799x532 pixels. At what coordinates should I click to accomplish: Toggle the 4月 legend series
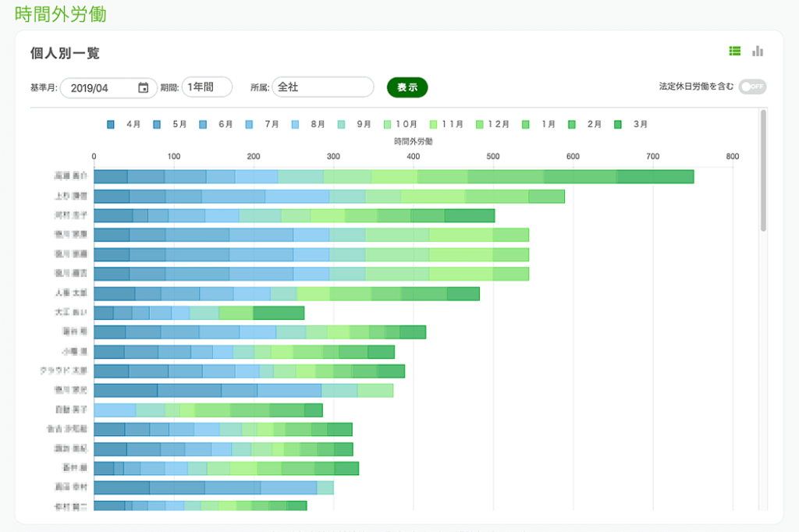(x=111, y=125)
